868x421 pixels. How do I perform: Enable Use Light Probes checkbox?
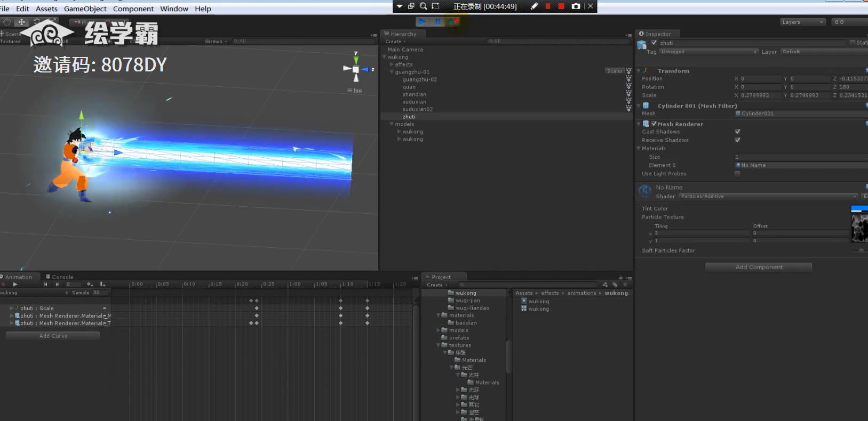tap(737, 174)
